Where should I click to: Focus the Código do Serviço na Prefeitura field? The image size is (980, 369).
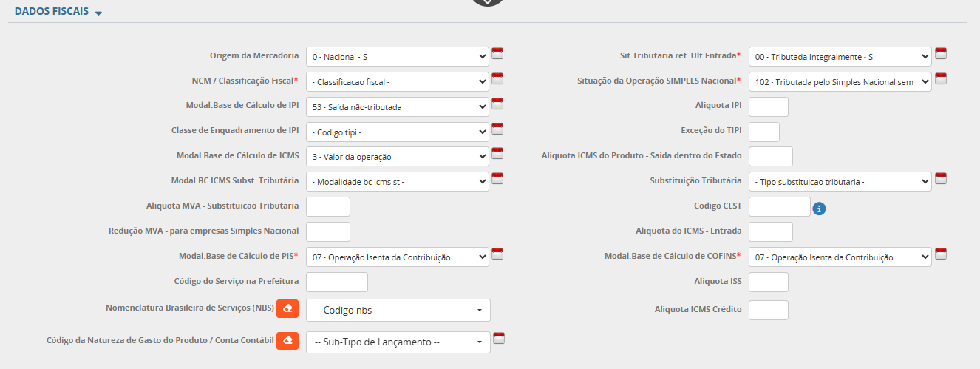click(x=336, y=282)
